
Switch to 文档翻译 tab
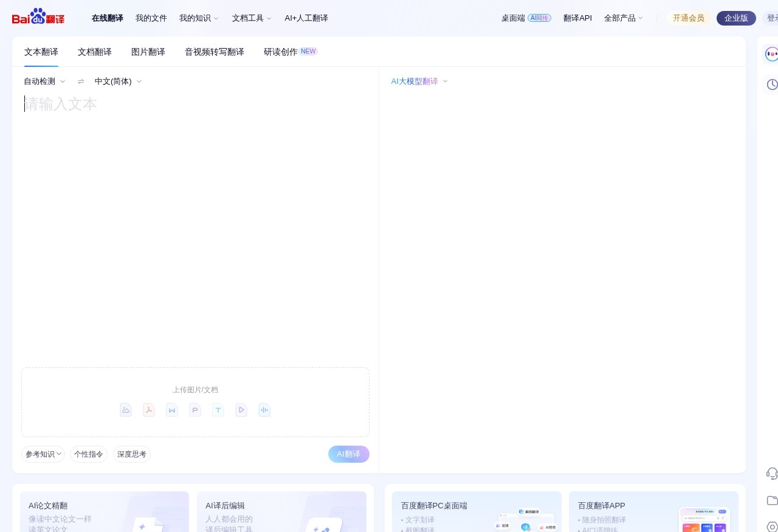click(95, 52)
